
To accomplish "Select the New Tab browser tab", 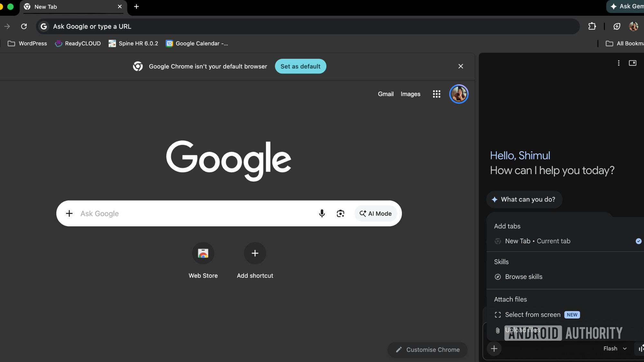I will point(73,7).
